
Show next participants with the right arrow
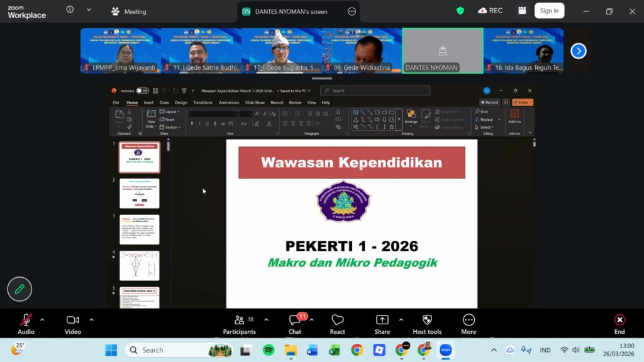(578, 51)
